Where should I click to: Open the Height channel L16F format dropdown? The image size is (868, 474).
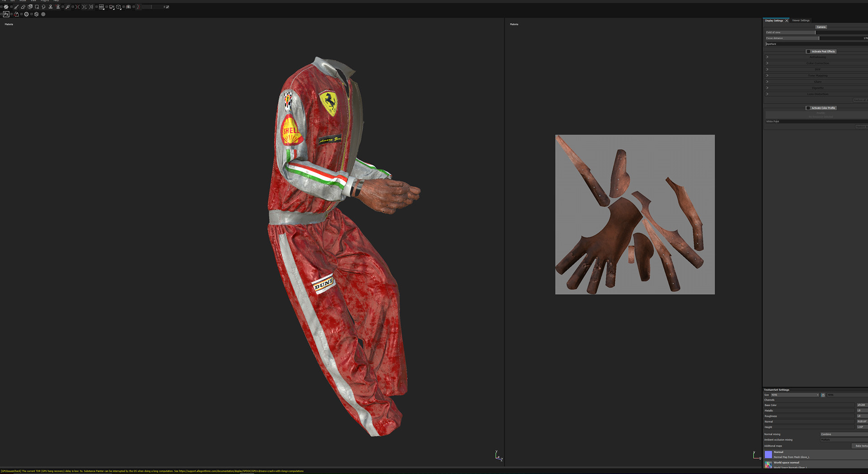tap(862, 427)
